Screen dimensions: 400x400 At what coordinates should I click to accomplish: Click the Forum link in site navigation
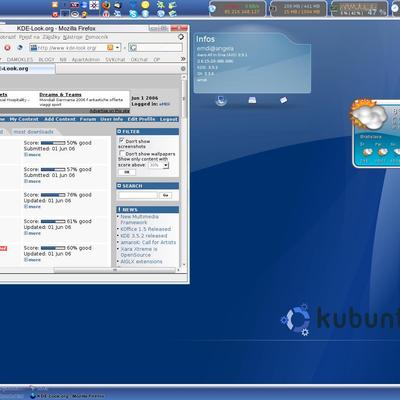88,119
